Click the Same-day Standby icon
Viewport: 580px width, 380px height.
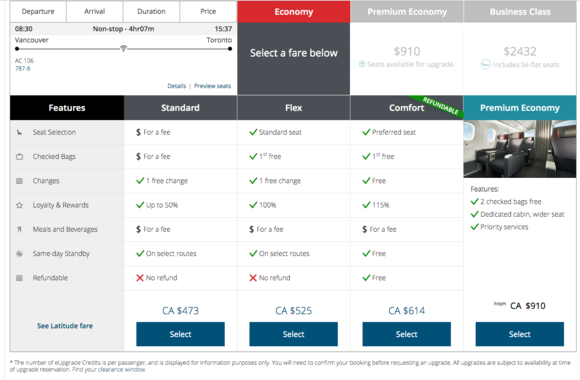(x=19, y=253)
